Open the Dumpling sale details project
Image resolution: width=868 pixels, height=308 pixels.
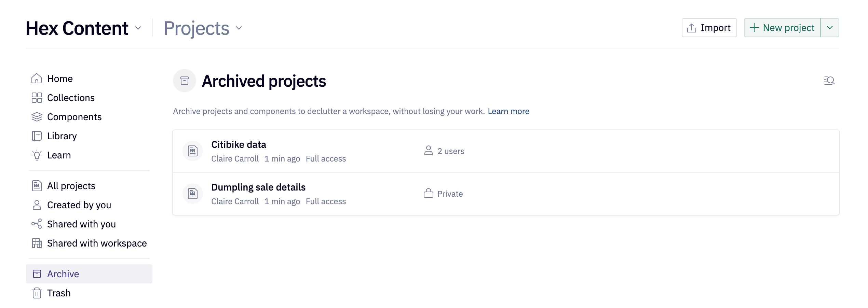[258, 187]
